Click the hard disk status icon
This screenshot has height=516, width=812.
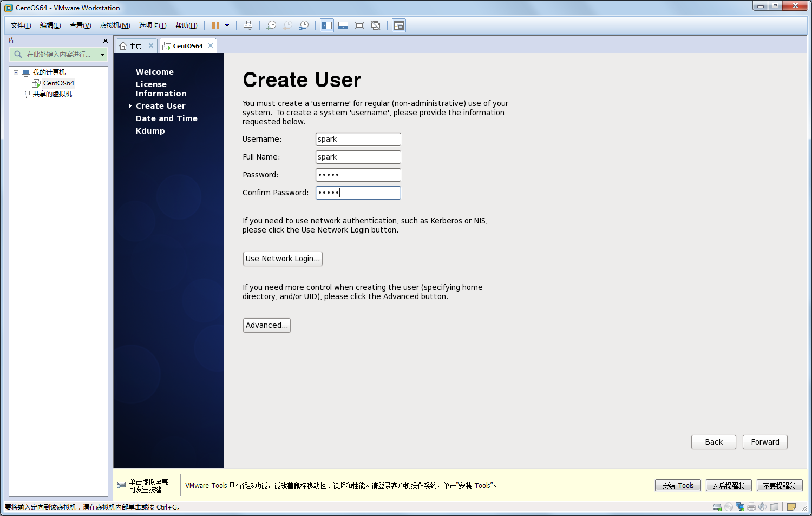click(x=717, y=507)
